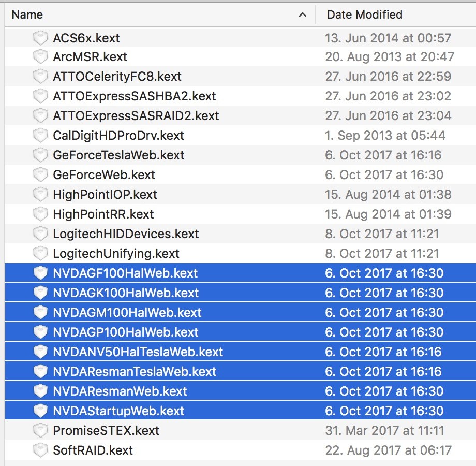Select ATTOExpressSASRAID2.kext in the list
Screen dimensions: 476x466
136,116
